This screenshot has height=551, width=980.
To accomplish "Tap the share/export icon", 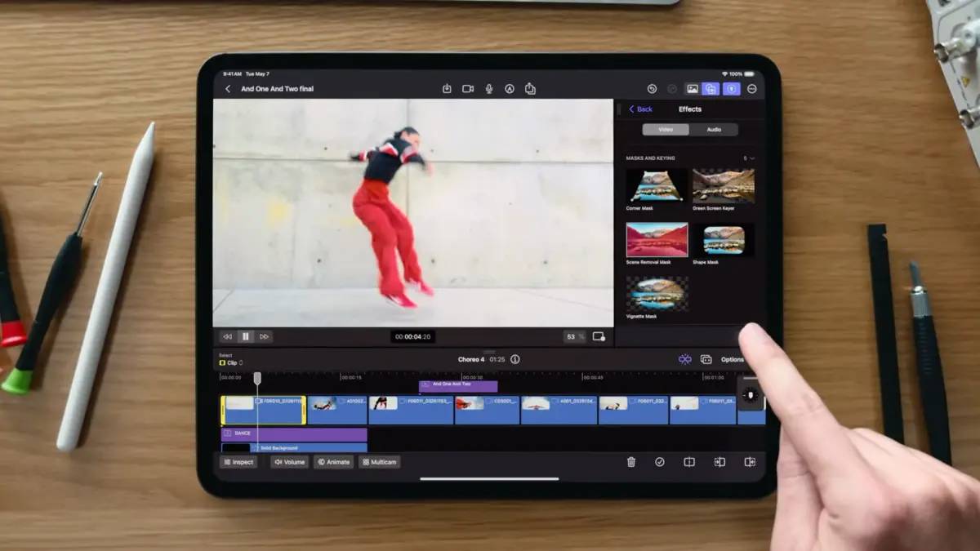I will [530, 88].
